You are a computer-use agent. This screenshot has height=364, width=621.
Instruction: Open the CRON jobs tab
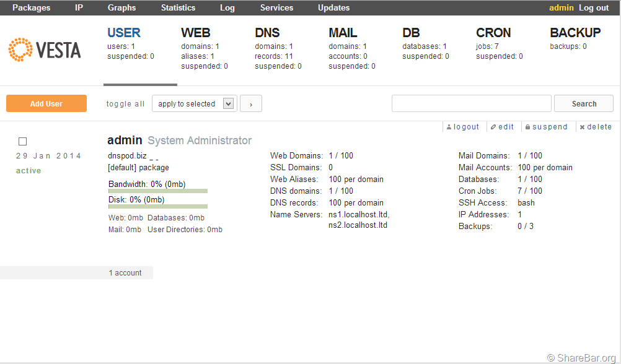[x=493, y=33]
